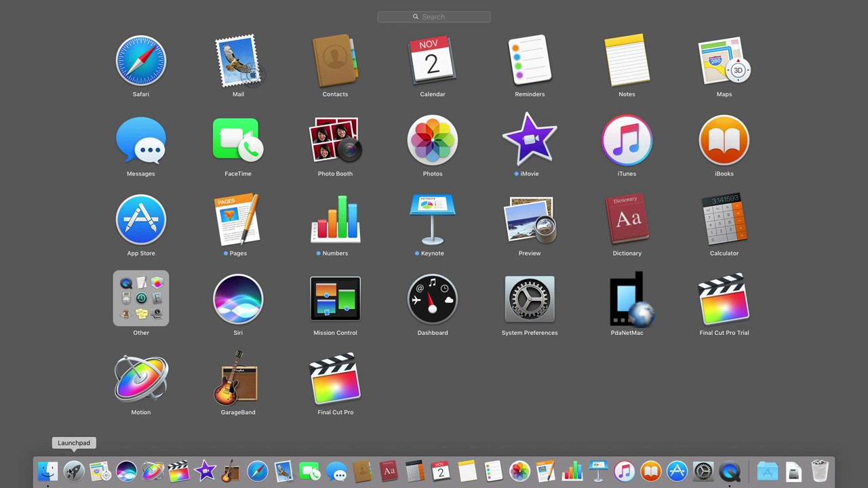Launch Final Cut Pro from the Dock

(178, 470)
